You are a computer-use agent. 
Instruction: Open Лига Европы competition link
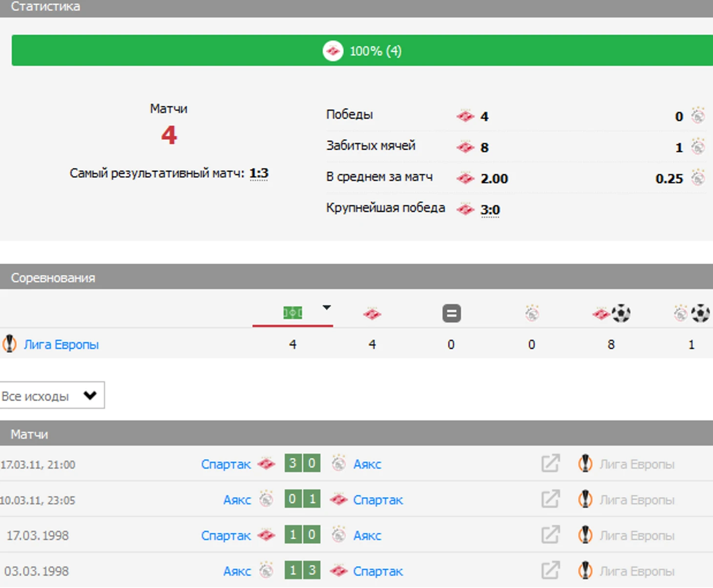62,345
